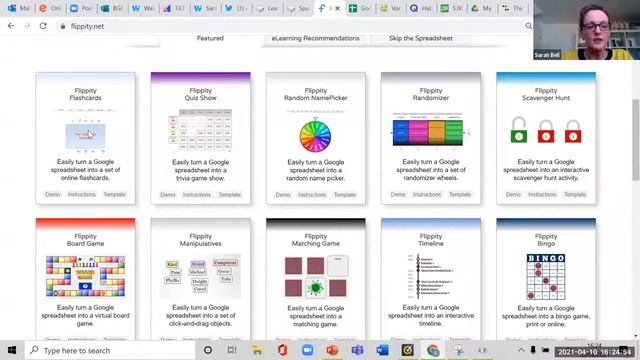Click the Matching Game cards image
Image resolution: width=640 pixels, height=360 pixels.
316,276
